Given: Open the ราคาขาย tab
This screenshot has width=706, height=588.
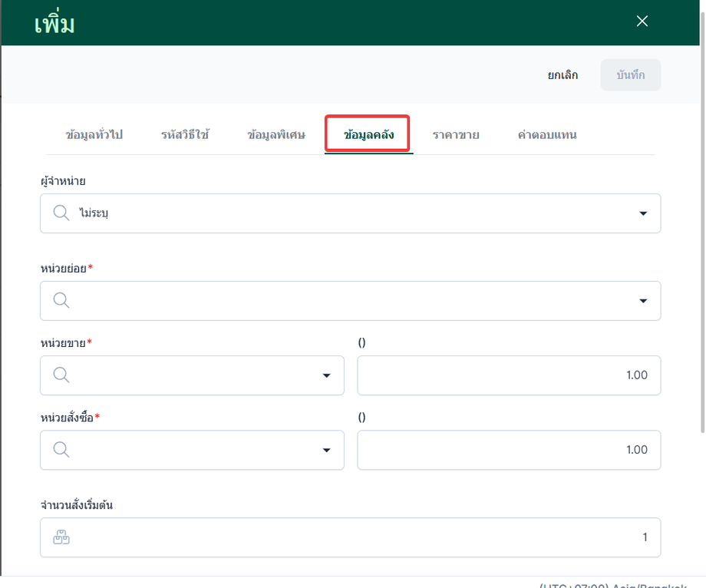Looking at the screenshot, I should click(456, 134).
